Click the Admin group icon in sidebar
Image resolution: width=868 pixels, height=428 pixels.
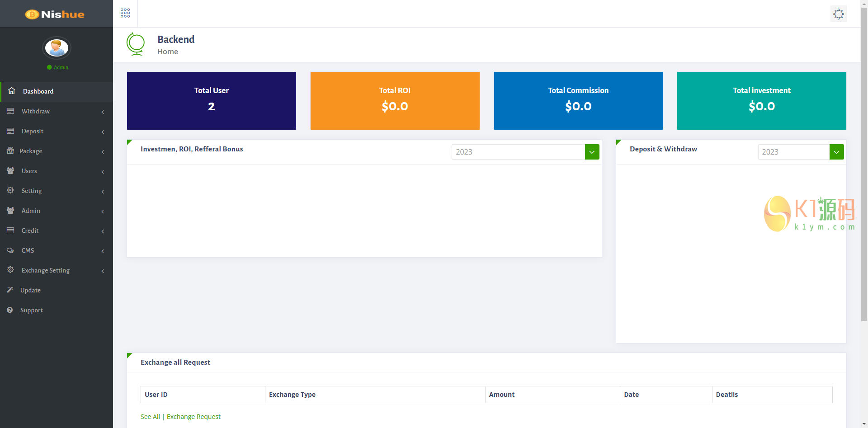(x=10, y=211)
